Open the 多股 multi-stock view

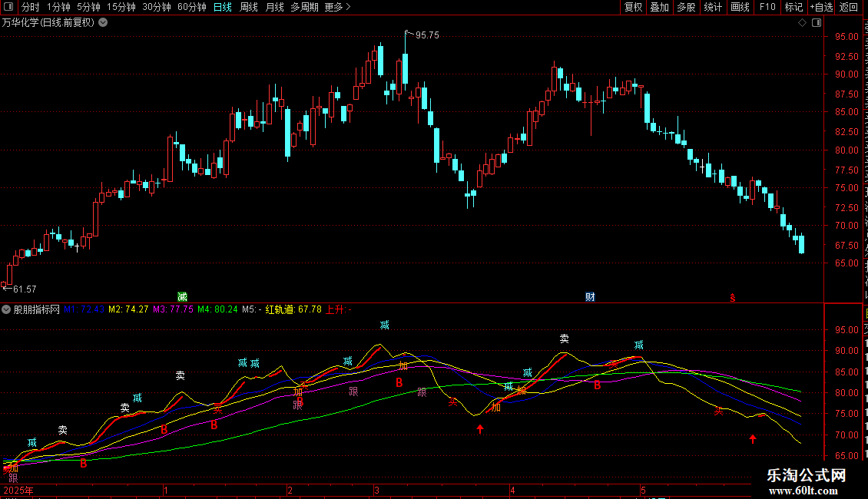tap(686, 7)
